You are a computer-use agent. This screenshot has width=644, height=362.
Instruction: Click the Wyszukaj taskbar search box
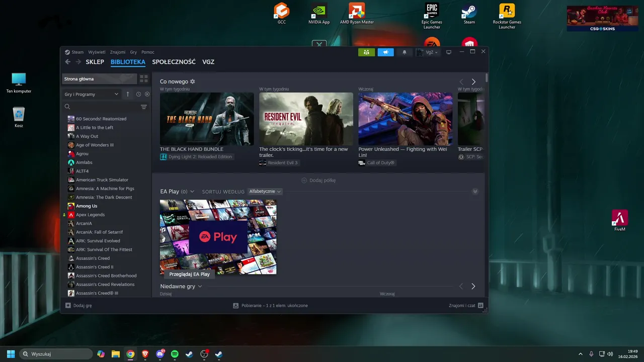56,354
